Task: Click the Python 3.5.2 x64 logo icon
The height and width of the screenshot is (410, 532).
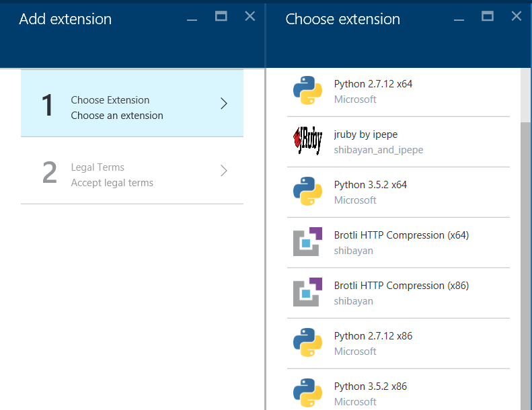Action: pyautogui.click(x=307, y=191)
